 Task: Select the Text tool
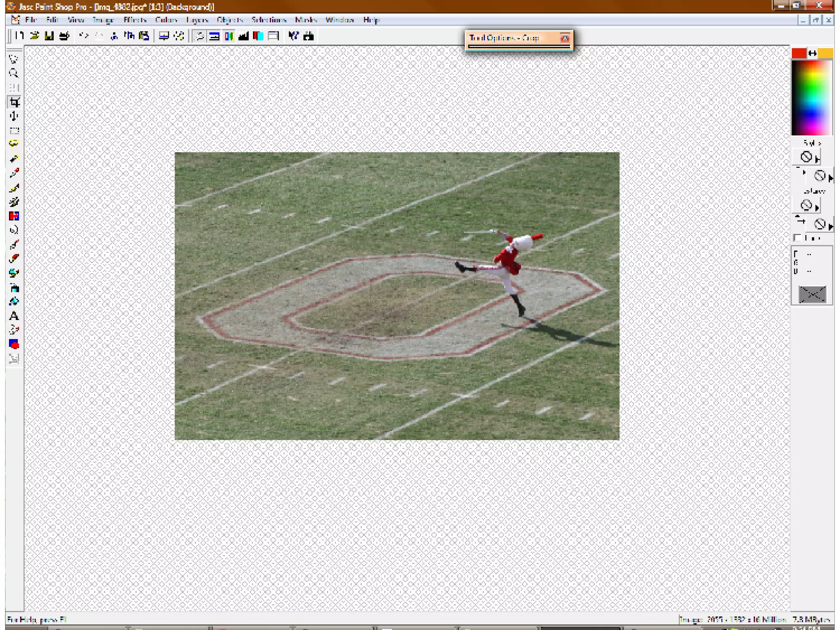click(14, 316)
